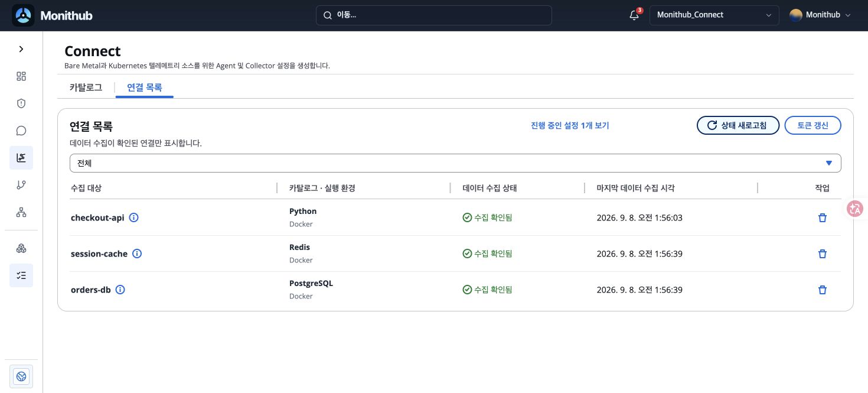
Task: Select the 연결 목록 tab
Action: [145, 87]
